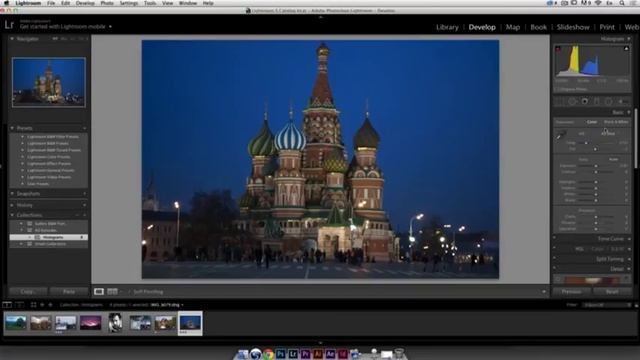
Task: Open the Slideshow module
Action: point(573,27)
